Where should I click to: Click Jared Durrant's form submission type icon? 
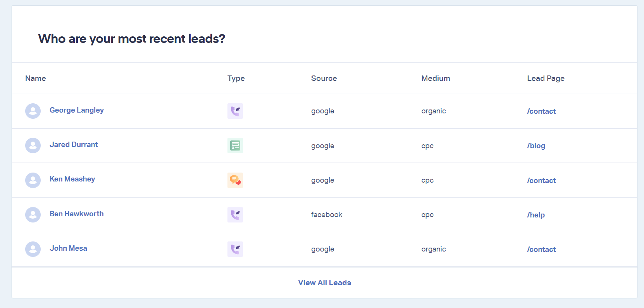pyautogui.click(x=235, y=145)
